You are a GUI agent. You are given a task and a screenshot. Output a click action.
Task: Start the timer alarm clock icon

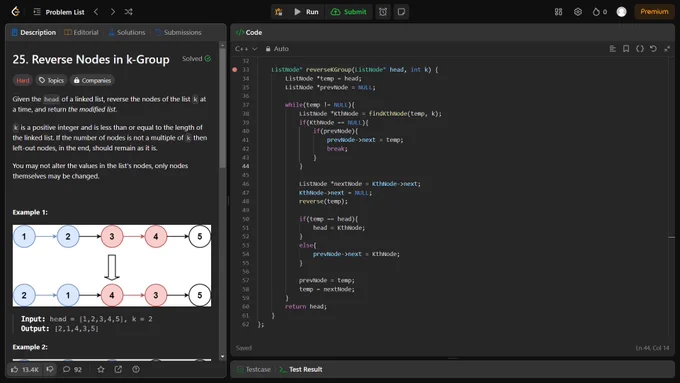click(383, 12)
